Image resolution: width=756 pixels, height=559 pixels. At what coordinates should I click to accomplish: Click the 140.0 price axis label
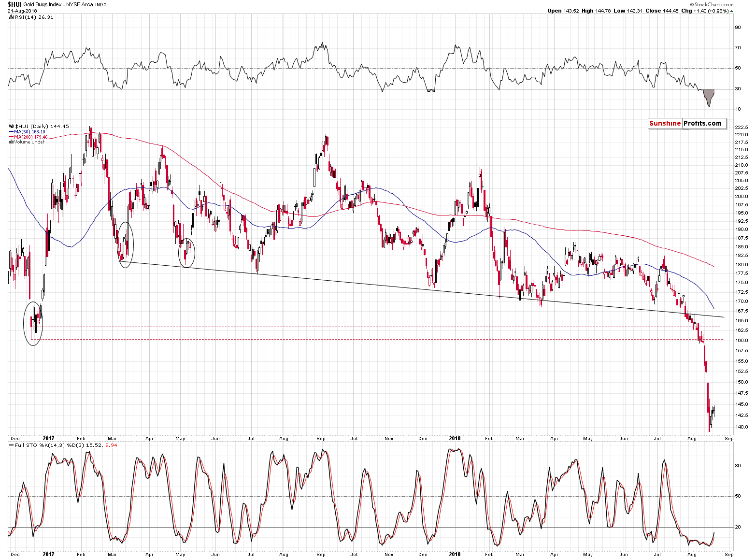tap(742, 427)
